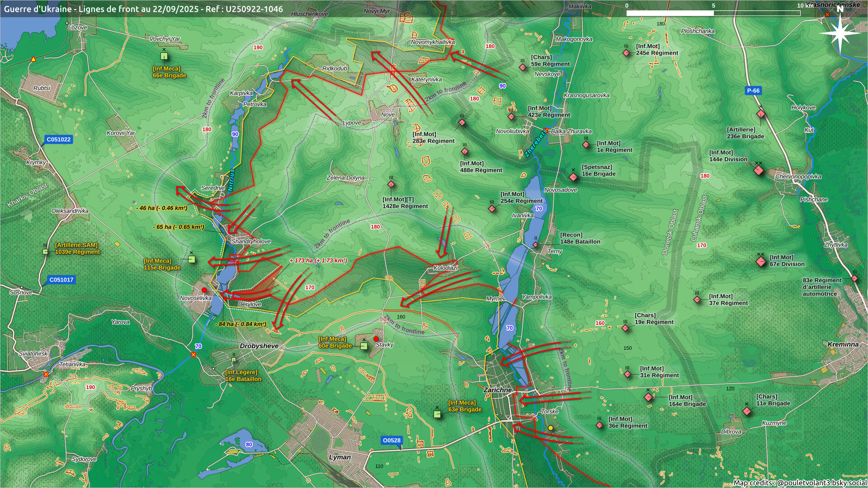This screenshot has height=488, width=868.
Task: Click the Drobysheve town name
Action: tap(259, 346)
